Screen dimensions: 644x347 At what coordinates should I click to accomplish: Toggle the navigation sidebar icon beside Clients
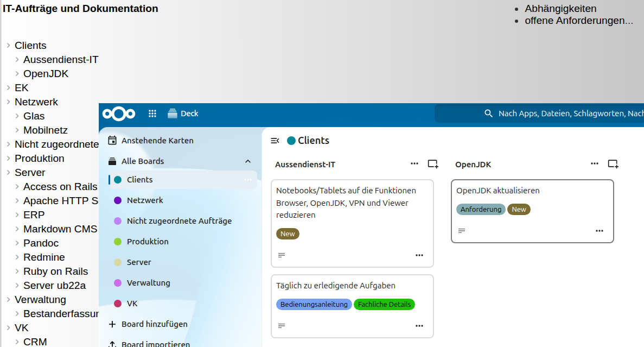coord(275,141)
